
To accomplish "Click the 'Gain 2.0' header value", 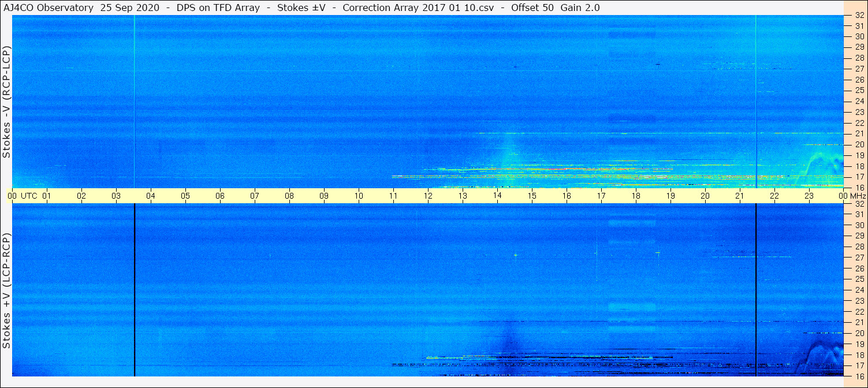I will [580, 8].
